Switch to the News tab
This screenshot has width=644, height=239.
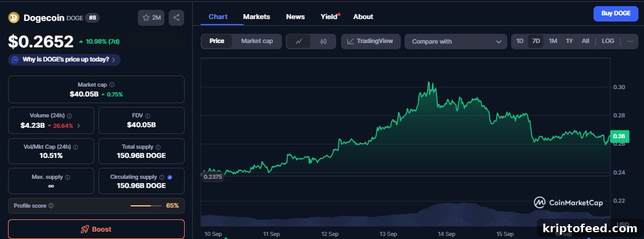pos(296,17)
